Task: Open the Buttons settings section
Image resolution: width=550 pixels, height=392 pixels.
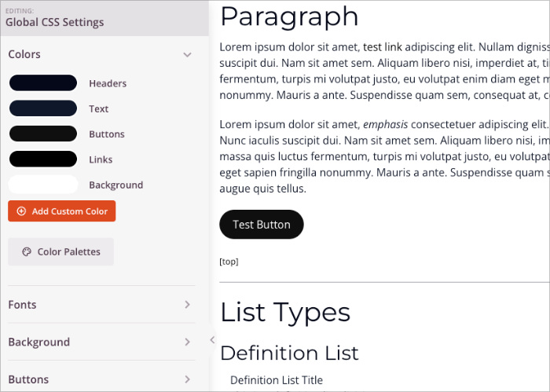Action: pos(28,379)
